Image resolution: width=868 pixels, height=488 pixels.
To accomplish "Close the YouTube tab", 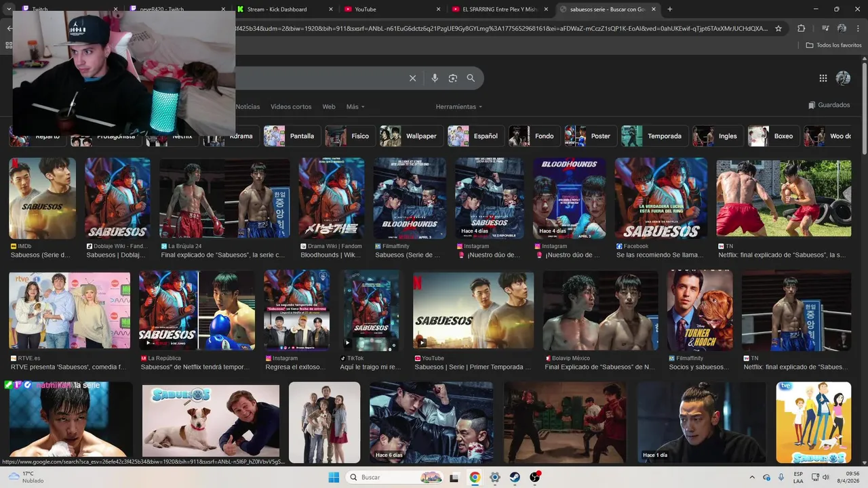I will click(439, 9).
